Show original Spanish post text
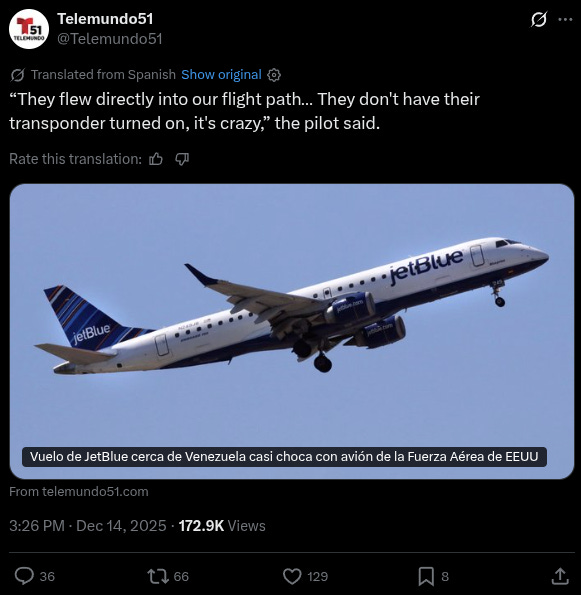 221,75
